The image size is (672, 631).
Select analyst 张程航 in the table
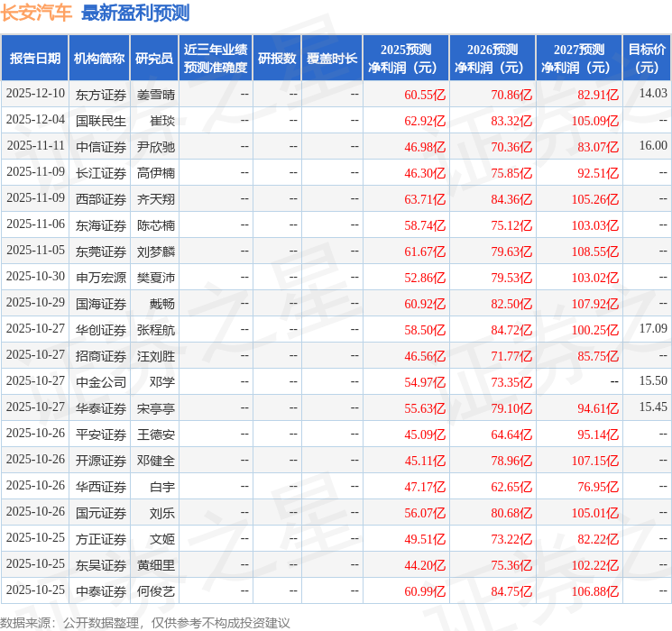156,329
